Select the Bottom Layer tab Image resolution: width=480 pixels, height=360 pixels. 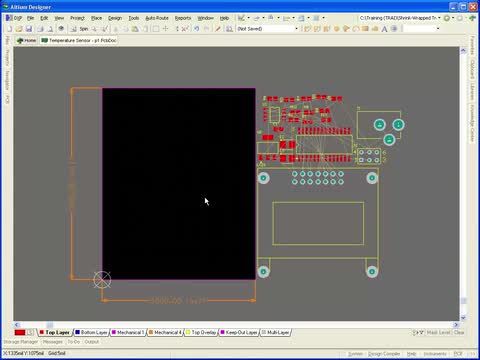coord(91,332)
